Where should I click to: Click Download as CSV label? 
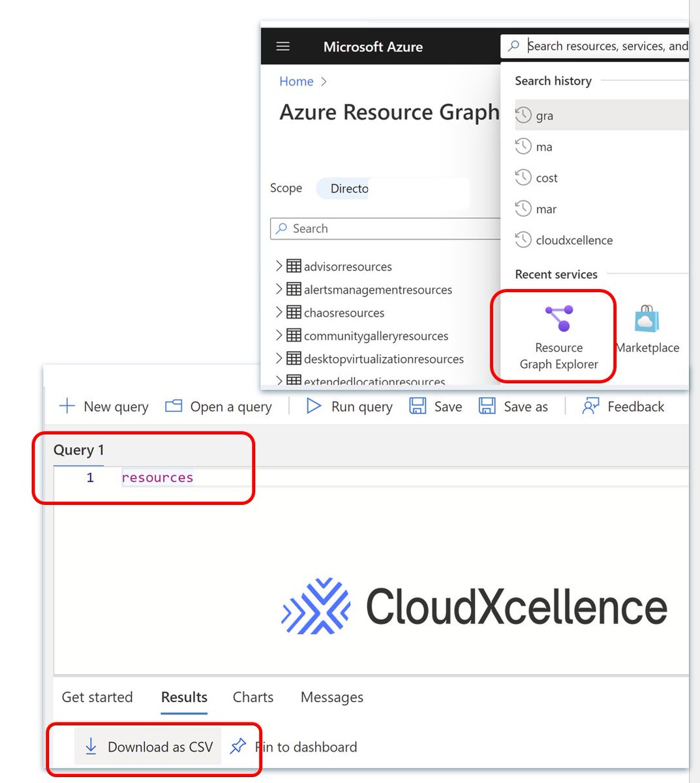pyautogui.click(x=160, y=747)
